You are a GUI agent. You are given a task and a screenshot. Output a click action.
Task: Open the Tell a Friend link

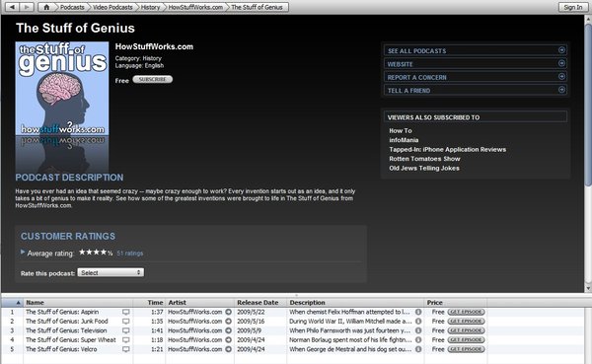476,90
